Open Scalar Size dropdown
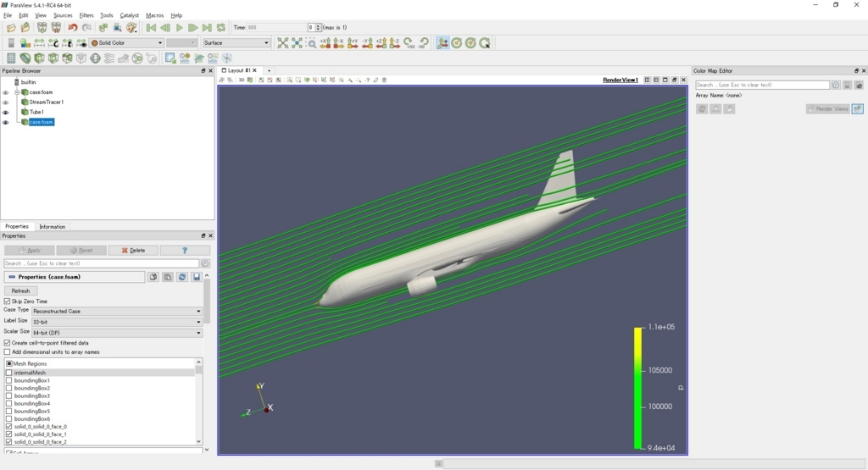The width and height of the screenshot is (868, 470). pos(117,333)
